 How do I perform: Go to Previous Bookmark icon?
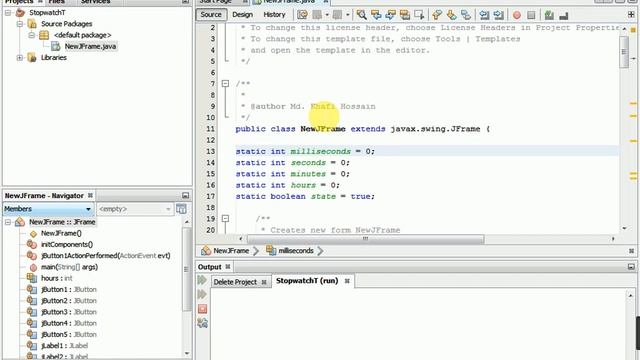[x=437, y=15]
